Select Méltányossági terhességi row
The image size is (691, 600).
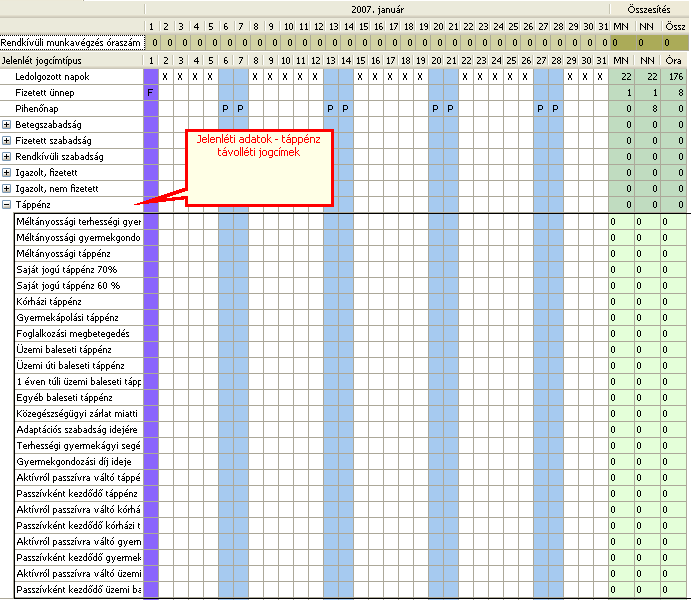click(79, 222)
